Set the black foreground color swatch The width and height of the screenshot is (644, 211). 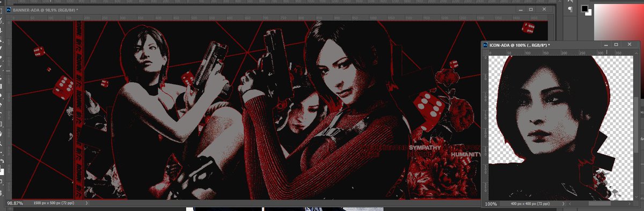click(584, 8)
